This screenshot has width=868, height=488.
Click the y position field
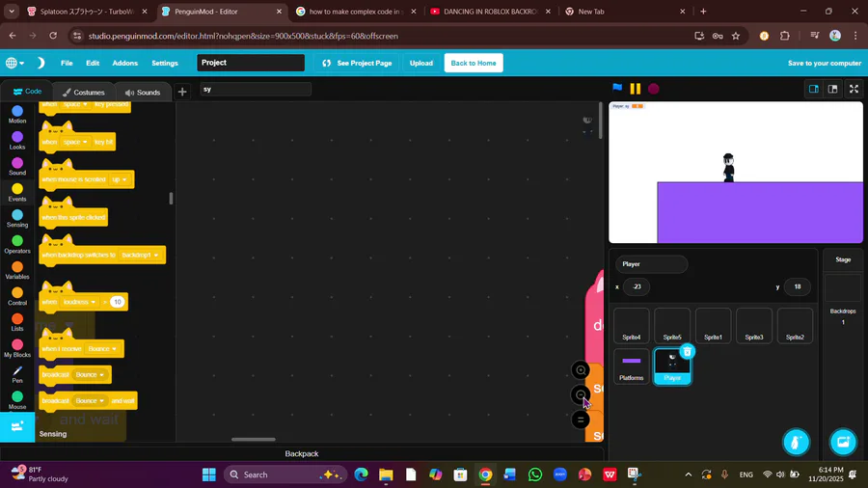click(x=798, y=286)
